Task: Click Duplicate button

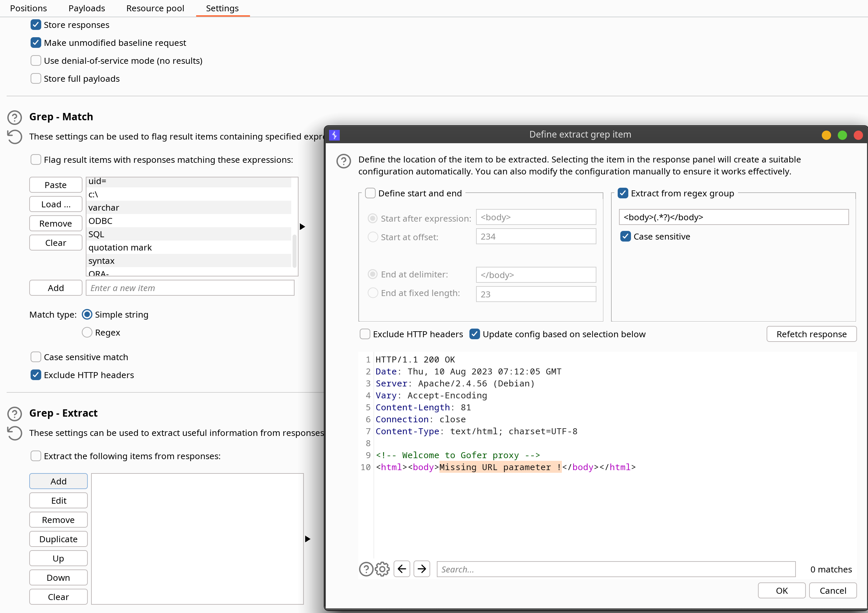Action: pos(58,539)
